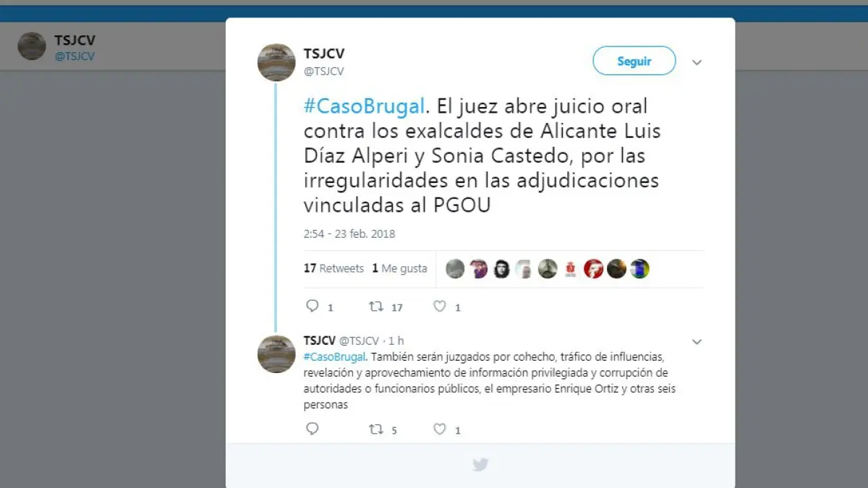Image resolution: width=868 pixels, height=488 pixels.
Task: Click the Twitter bird logo at bottom
Action: (x=480, y=465)
